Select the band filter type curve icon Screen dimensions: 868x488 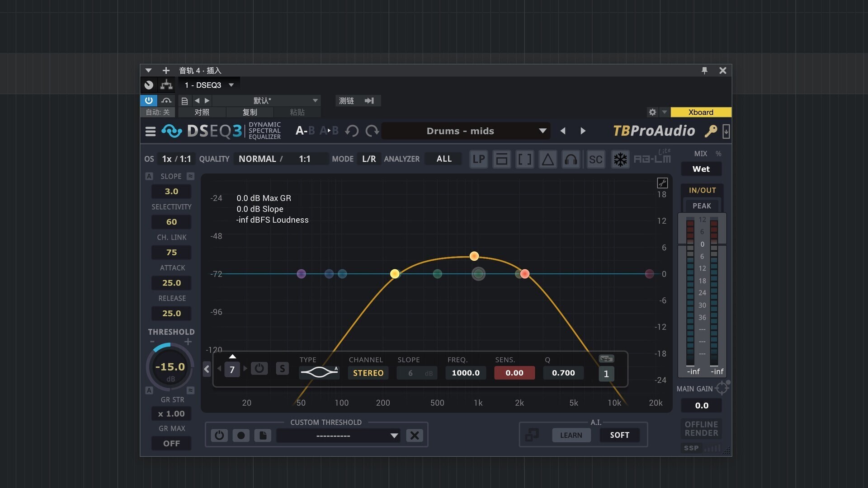click(x=319, y=372)
